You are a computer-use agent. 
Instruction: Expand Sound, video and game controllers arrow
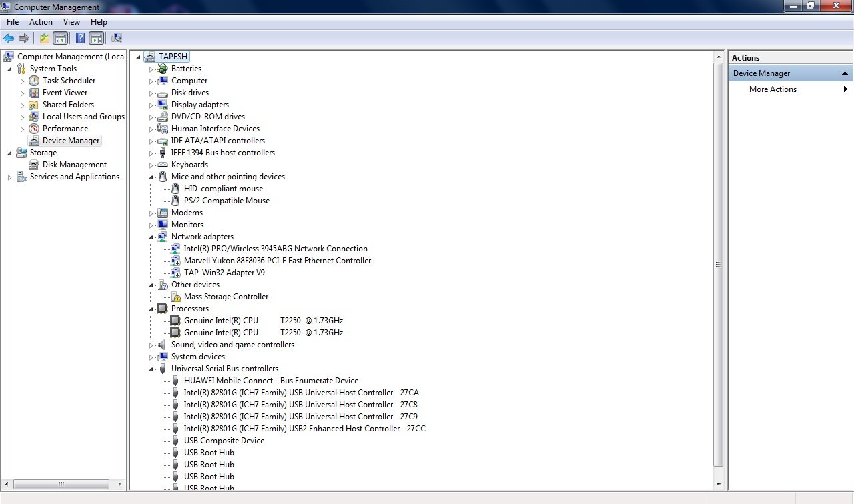click(151, 345)
